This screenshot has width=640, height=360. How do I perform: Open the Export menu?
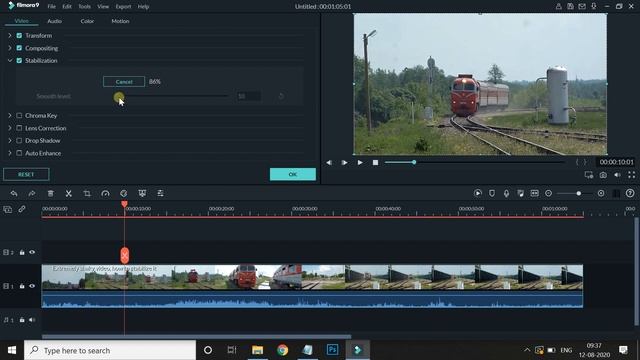click(x=123, y=7)
